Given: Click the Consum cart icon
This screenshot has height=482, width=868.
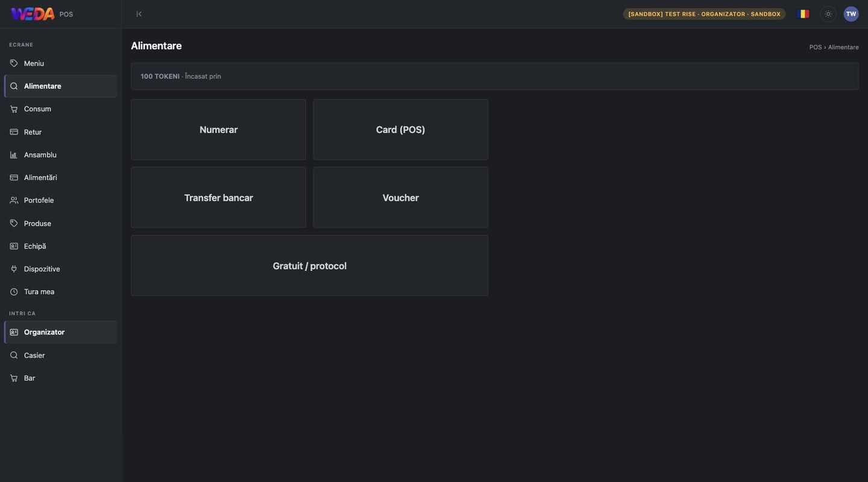Looking at the screenshot, I should [x=14, y=109].
